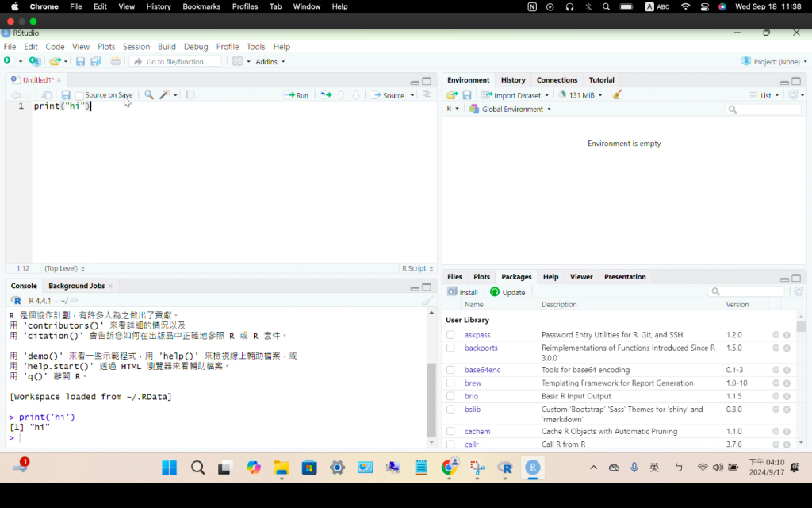Click the Run button
Screen dimensions: 812x508
click(x=297, y=95)
